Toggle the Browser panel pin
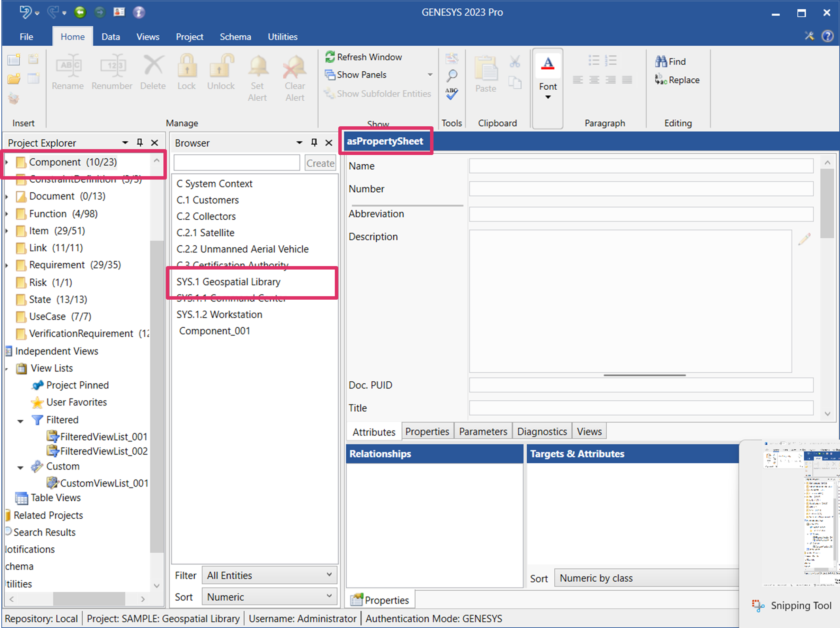 (x=314, y=143)
